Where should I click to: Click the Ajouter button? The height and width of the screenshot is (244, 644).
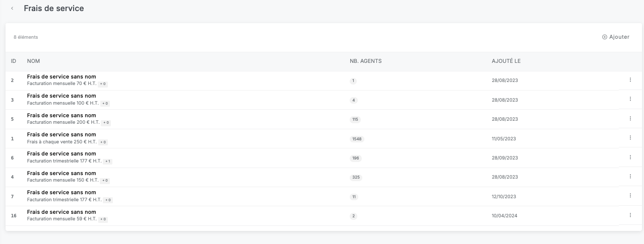[x=616, y=37]
